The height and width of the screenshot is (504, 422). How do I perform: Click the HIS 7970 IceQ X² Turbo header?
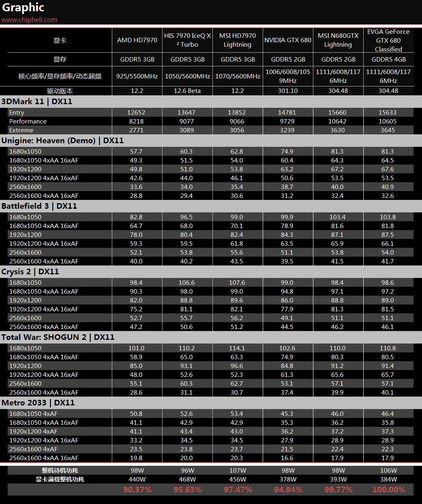click(x=187, y=40)
